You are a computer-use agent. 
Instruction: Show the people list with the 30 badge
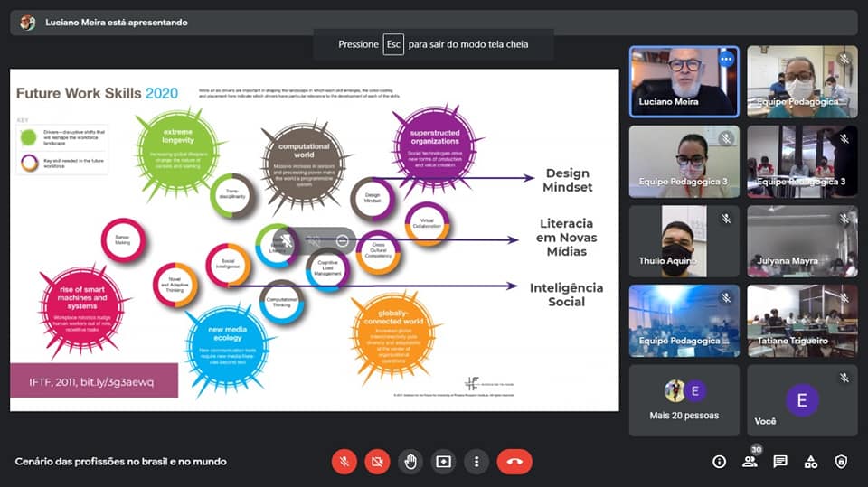[750, 461]
